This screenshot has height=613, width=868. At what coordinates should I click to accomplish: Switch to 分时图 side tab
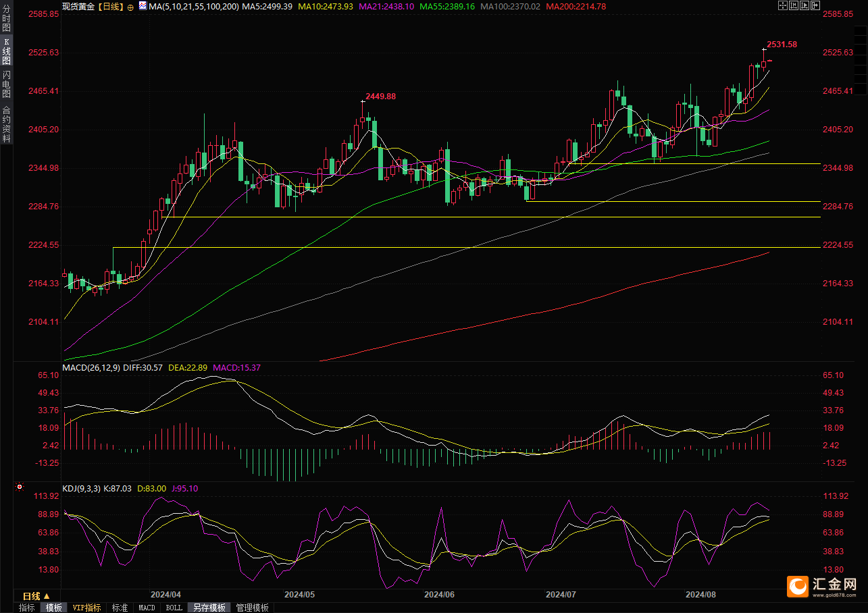click(6, 19)
